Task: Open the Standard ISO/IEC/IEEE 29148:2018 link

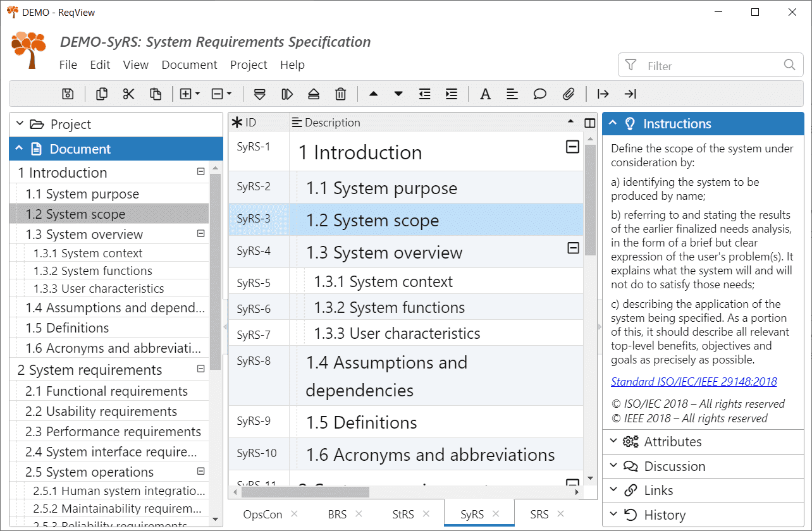Action: point(694,382)
